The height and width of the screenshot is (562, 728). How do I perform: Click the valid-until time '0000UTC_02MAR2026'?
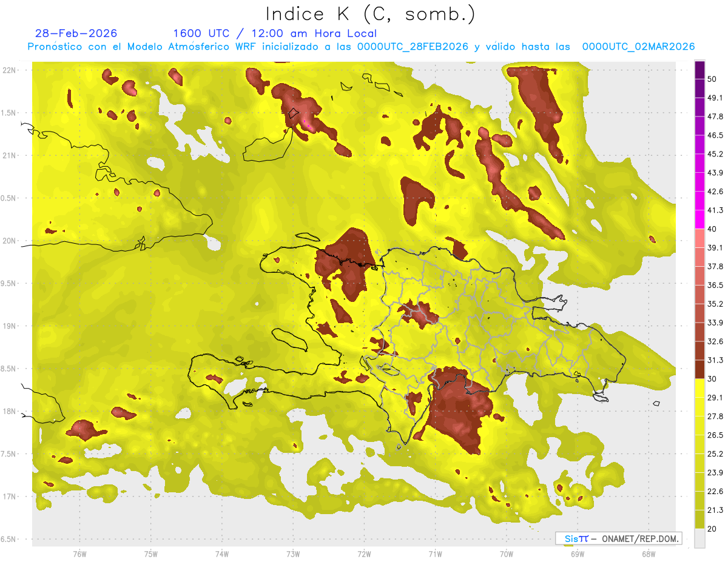(x=638, y=47)
